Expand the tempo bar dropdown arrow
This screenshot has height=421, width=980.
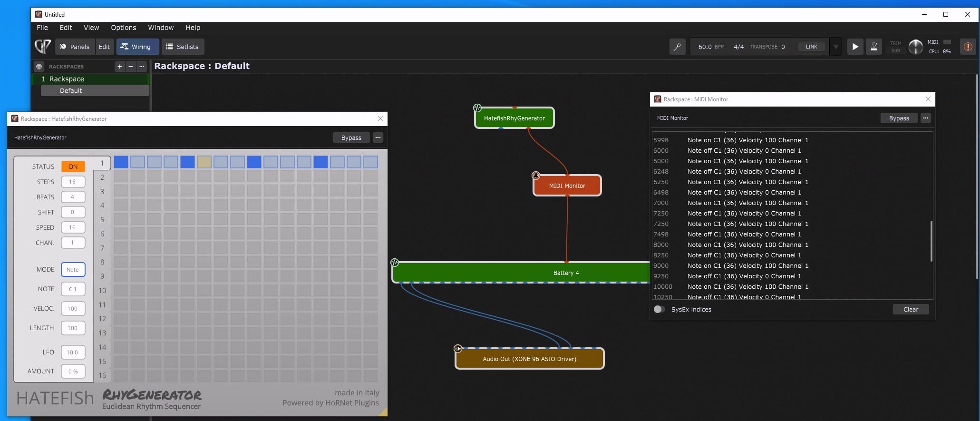835,47
